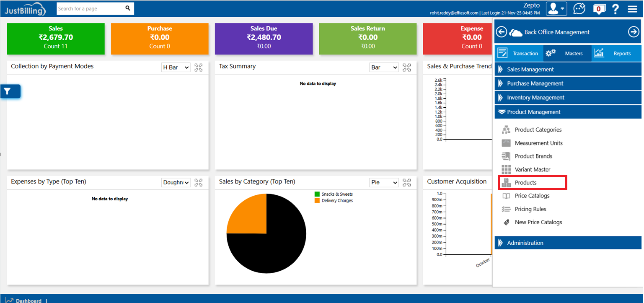Open the Pie chart type dropdown
This screenshot has height=303, width=644.
384,183
